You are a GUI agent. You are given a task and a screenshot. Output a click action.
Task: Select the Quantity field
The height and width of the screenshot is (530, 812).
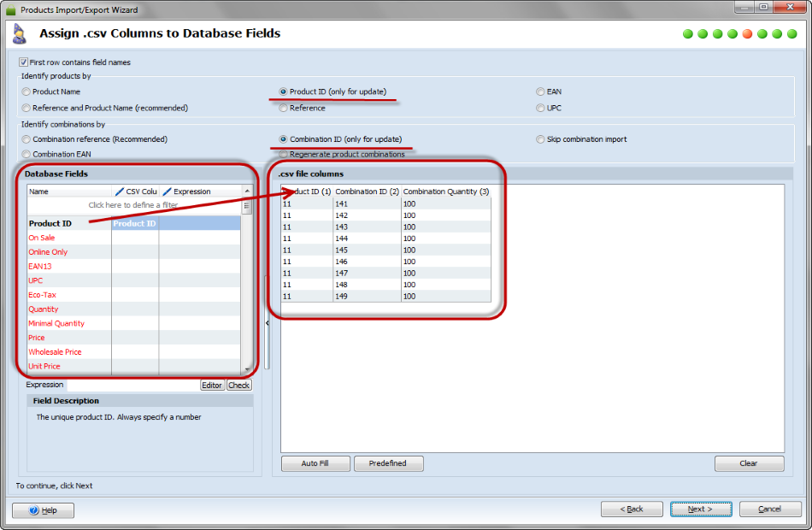point(133,309)
